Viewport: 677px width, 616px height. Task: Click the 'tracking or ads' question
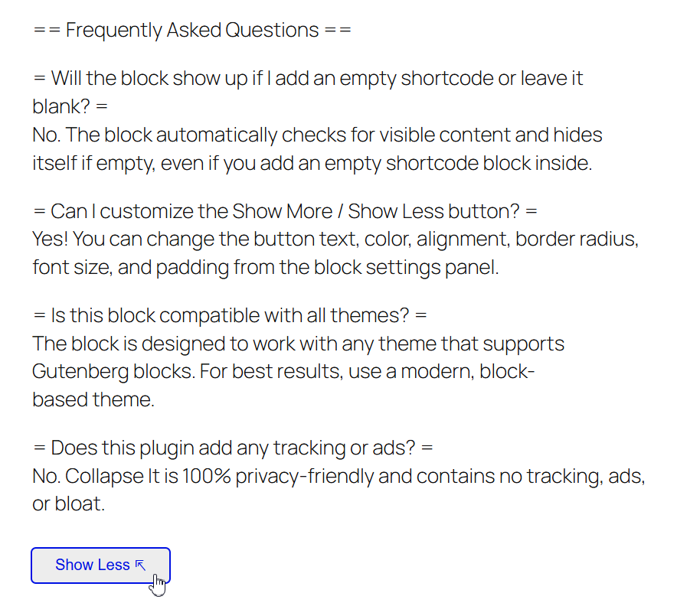(233, 448)
